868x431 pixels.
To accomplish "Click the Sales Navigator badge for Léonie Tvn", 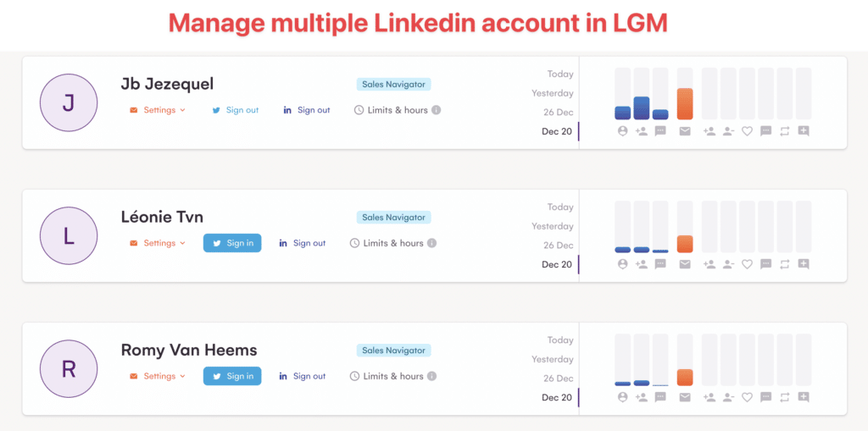I will click(393, 218).
